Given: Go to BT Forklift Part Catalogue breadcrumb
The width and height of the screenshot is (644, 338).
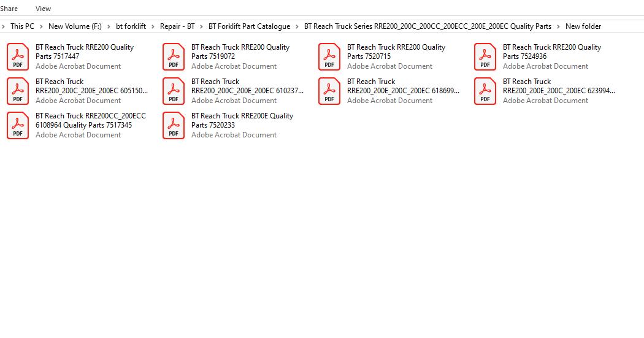Looking at the screenshot, I should 249,26.
